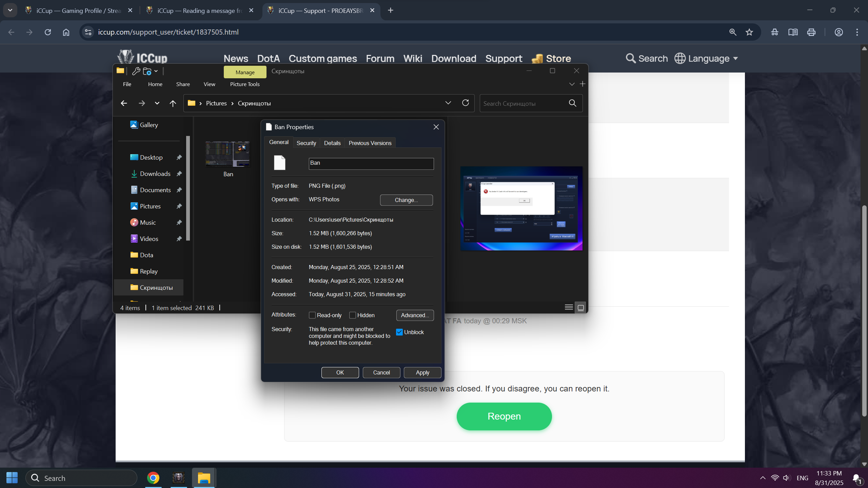Viewport: 868px width, 488px height.
Task: Open the View ribbon tab
Action: pos(210,84)
